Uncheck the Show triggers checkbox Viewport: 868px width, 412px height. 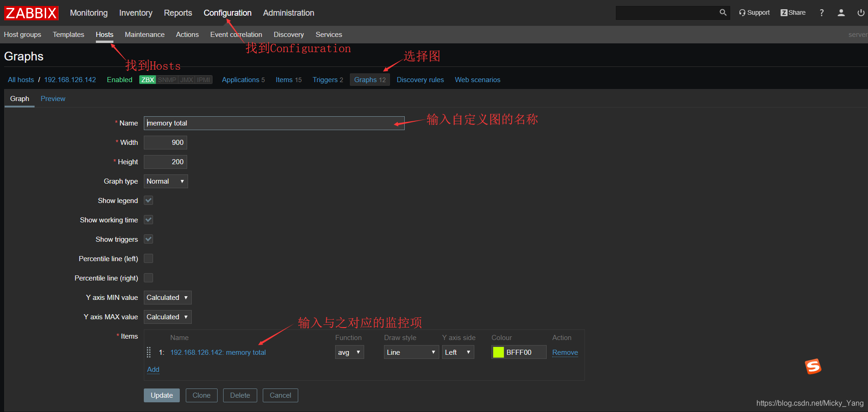coord(148,239)
